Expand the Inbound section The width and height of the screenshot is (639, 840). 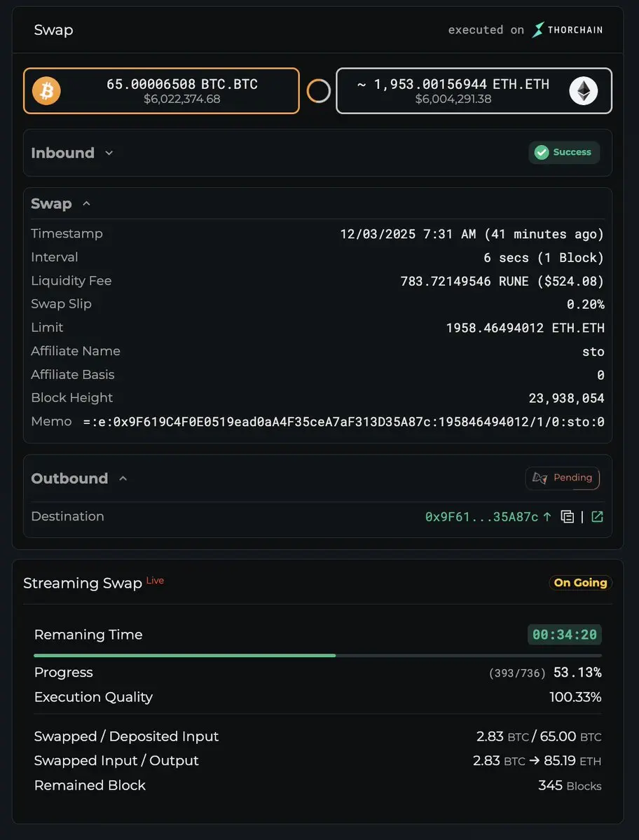pyautogui.click(x=109, y=153)
